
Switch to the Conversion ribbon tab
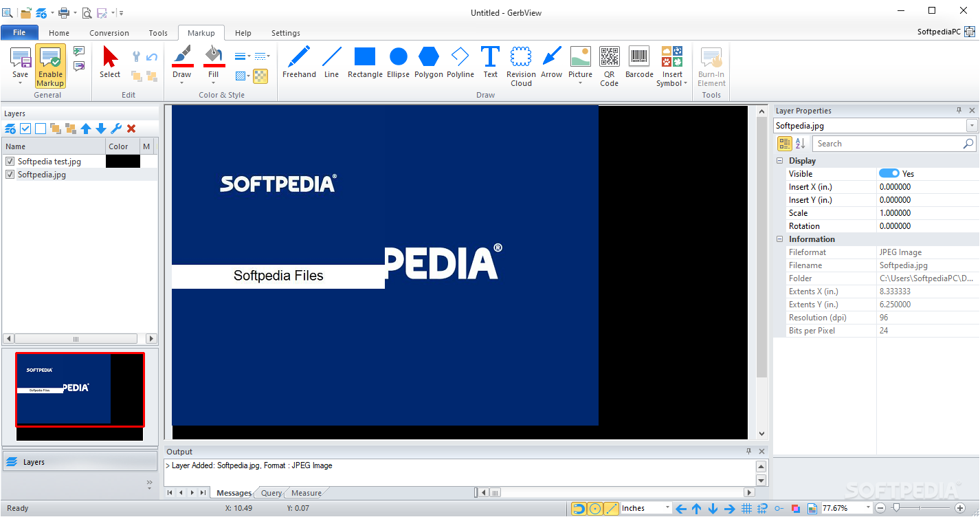point(109,33)
